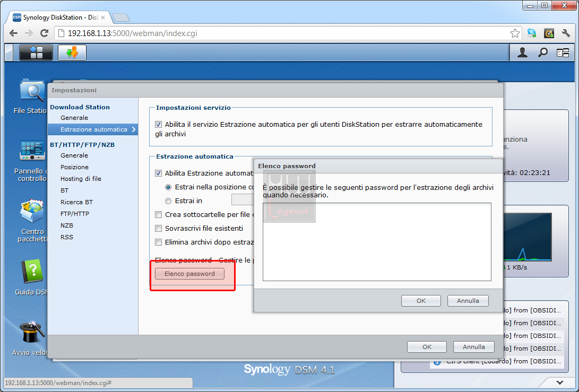The image size is (579, 392).
Task: Click OK in the Impostazioni window
Action: (x=427, y=347)
